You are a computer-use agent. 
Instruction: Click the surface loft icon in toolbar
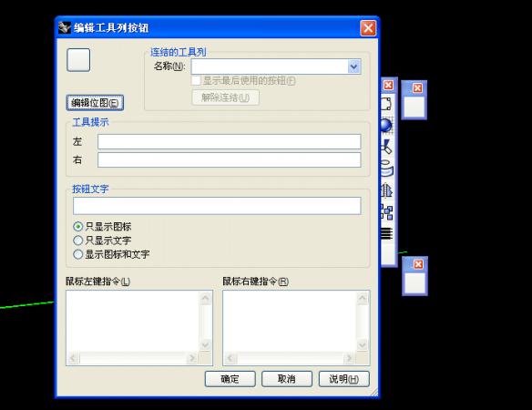(x=387, y=169)
